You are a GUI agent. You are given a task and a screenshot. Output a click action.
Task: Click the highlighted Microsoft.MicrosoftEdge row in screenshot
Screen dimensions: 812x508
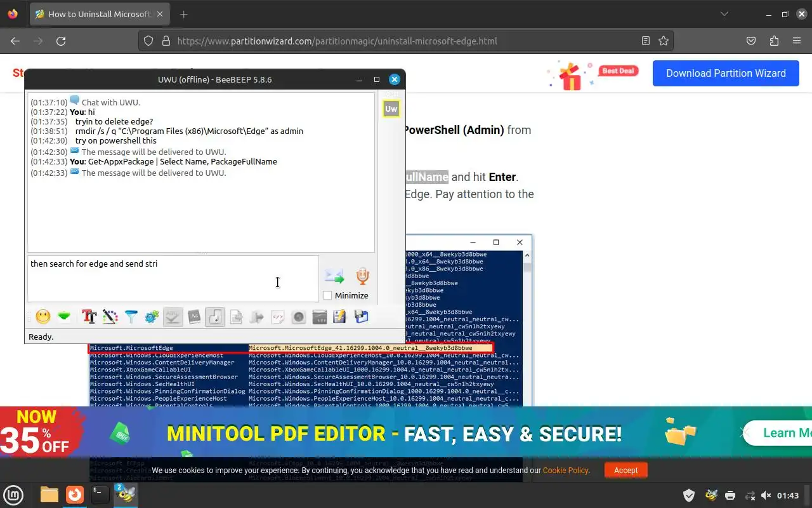point(291,348)
